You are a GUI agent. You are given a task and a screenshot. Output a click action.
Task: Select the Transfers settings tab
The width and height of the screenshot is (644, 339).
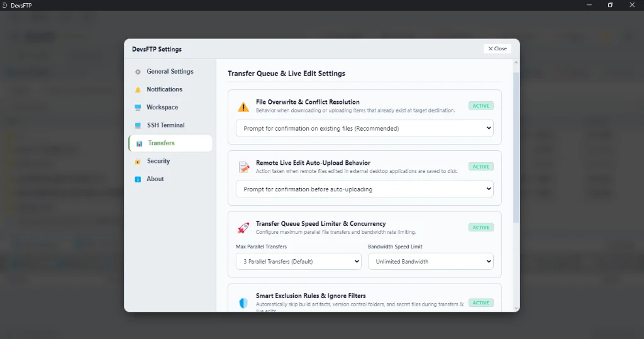pos(170,143)
